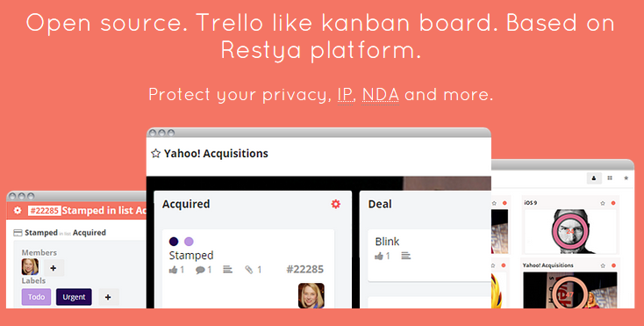Click the red dot on iOS 9 tile
644x326 pixels.
click(x=613, y=203)
